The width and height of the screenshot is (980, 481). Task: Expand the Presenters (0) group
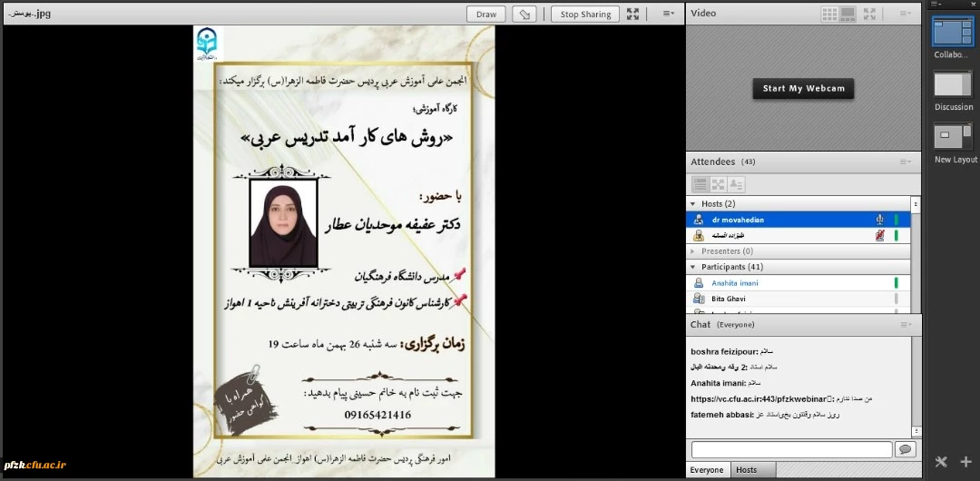(693, 251)
